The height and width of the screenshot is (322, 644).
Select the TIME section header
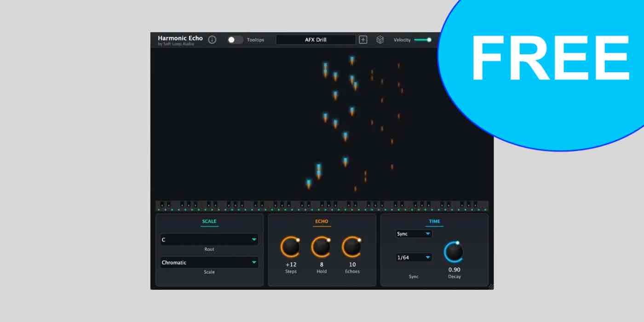click(434, 222)
